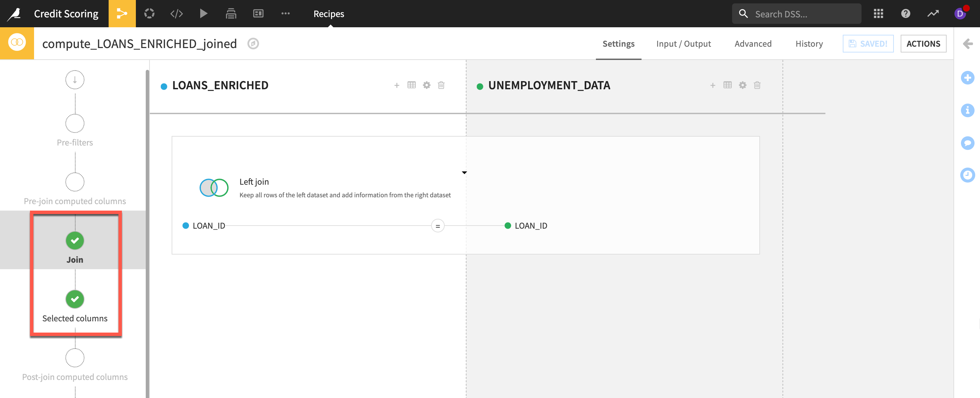Image resolution: width=980 pixels, height=398 pixels.
Task: Open the code notebooks icon
Action: [176, 14]
